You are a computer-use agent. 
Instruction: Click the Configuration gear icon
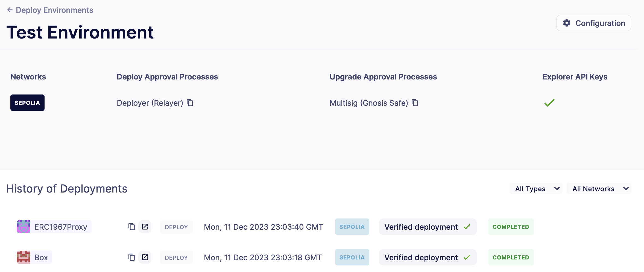[x=567, y=23]
